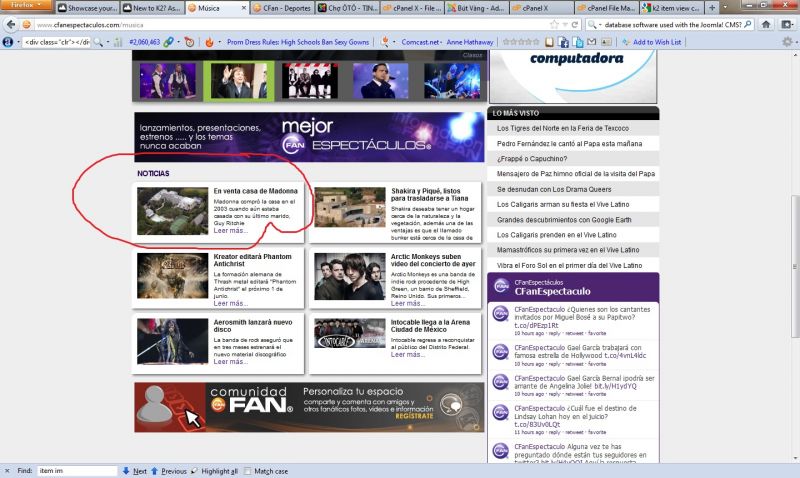Viewport: 800px width, 478px height.
Task: Expand toolbar search magnifier dropdown arrow
Action: (x=108, y=42)
